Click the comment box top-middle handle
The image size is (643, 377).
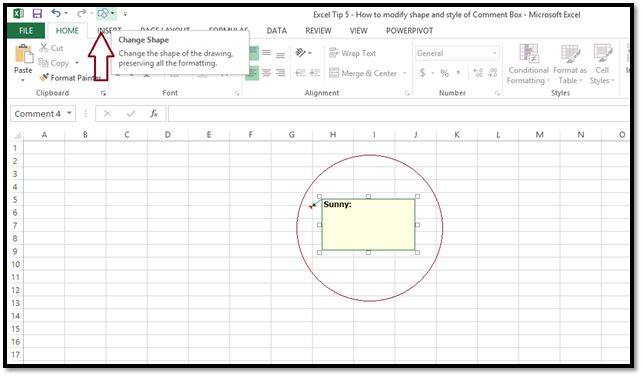point(368,196)
